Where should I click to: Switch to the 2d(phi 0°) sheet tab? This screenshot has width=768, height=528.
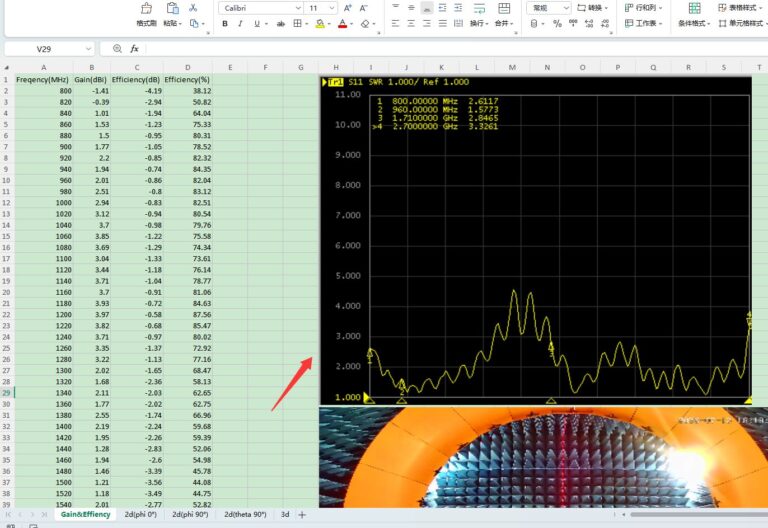[141, 514]
